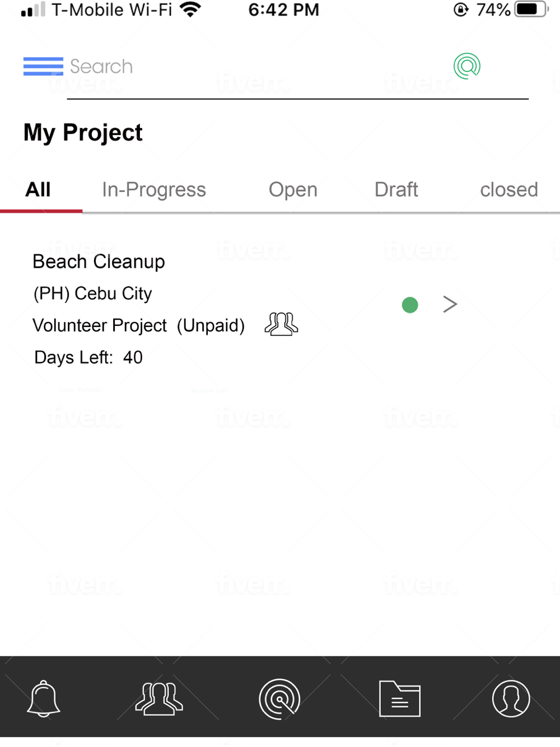Open notifications bell in bottom bar

(44, 698)
